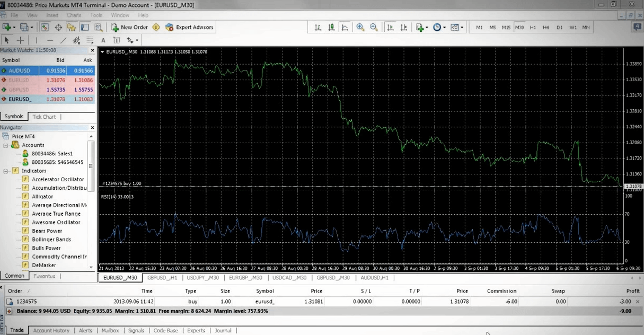Viewport: 644px width, 335px height.
Task: Open the Indicators list dropdown
Action: (x=426, y=27)
